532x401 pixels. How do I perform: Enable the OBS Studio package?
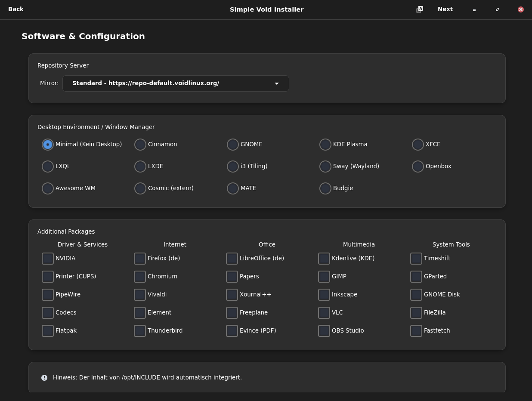pos(324,331)
